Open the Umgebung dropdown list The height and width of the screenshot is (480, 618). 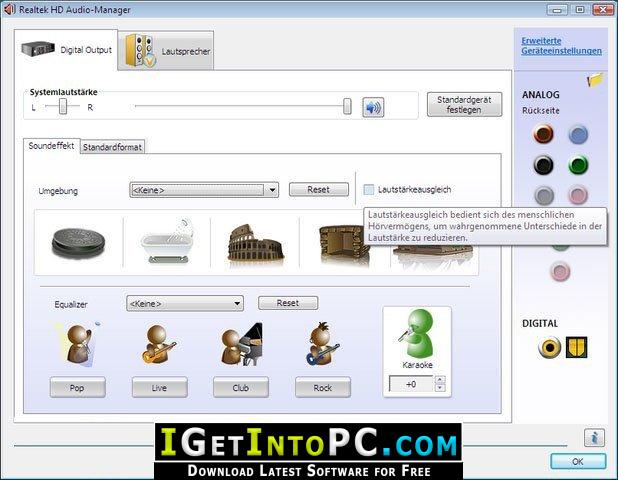(204, 190)
